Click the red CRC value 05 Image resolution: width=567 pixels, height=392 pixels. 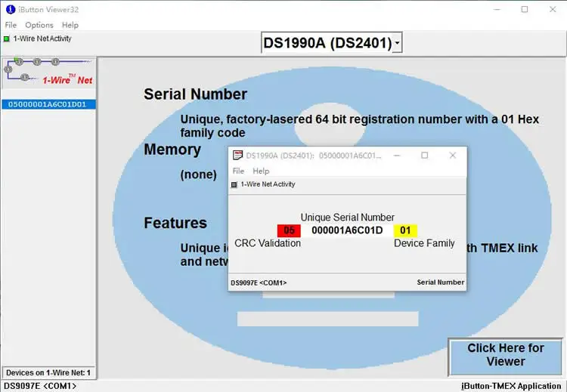pyautogui.click(x=289, y=230)
